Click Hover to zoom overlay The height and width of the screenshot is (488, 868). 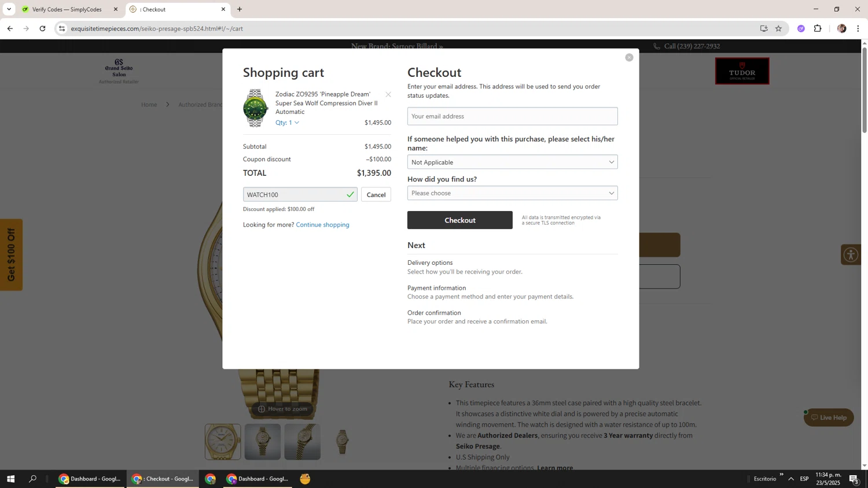(282, 409)
